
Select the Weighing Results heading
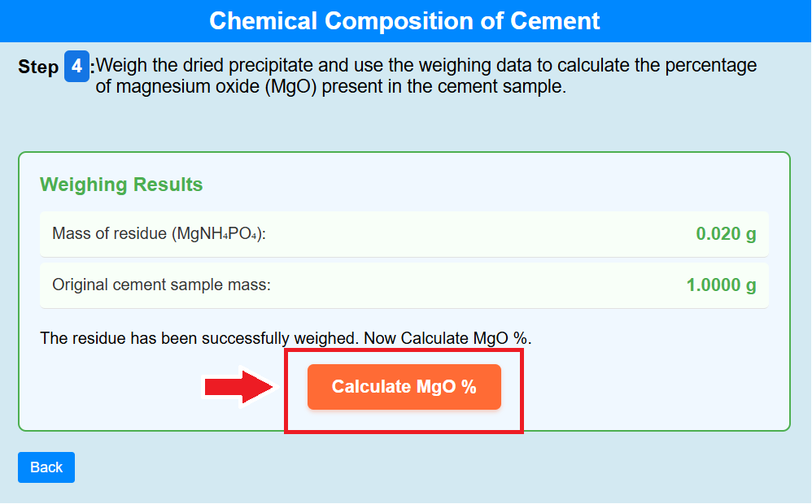pyautogui.click(x=121, y=185)
